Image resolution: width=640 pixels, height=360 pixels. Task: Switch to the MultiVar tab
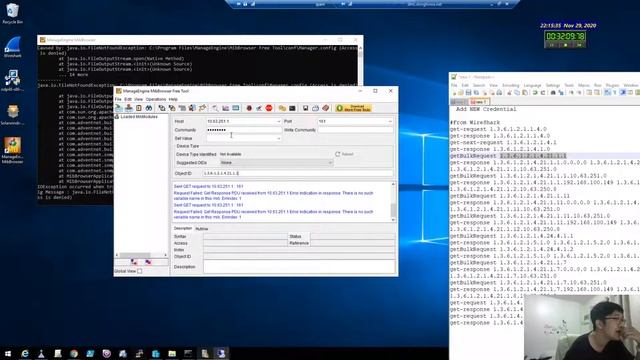click(x=202, y=229)
